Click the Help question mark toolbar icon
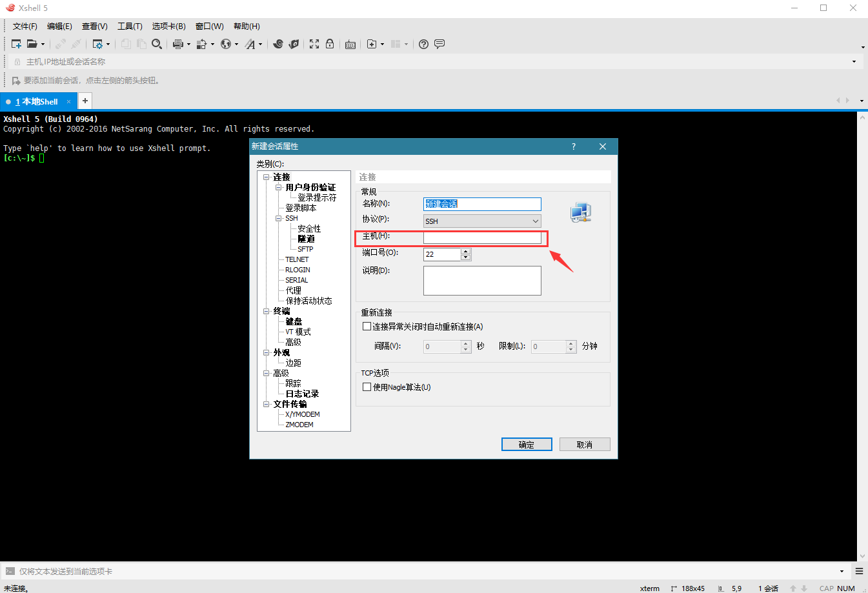Screen dimensions: 868x593 pos(423,44)
